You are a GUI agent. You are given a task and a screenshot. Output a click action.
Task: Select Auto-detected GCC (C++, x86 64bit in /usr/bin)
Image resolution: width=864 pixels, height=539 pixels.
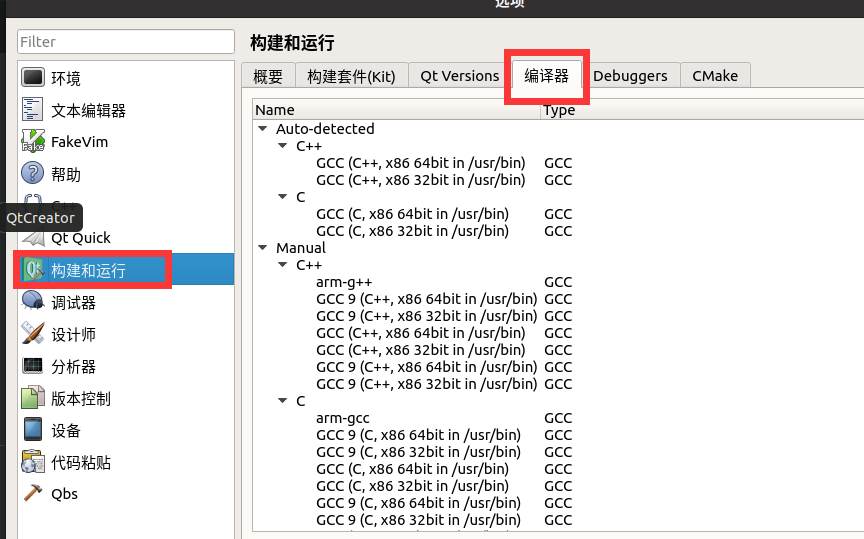(x=420, y=163)
